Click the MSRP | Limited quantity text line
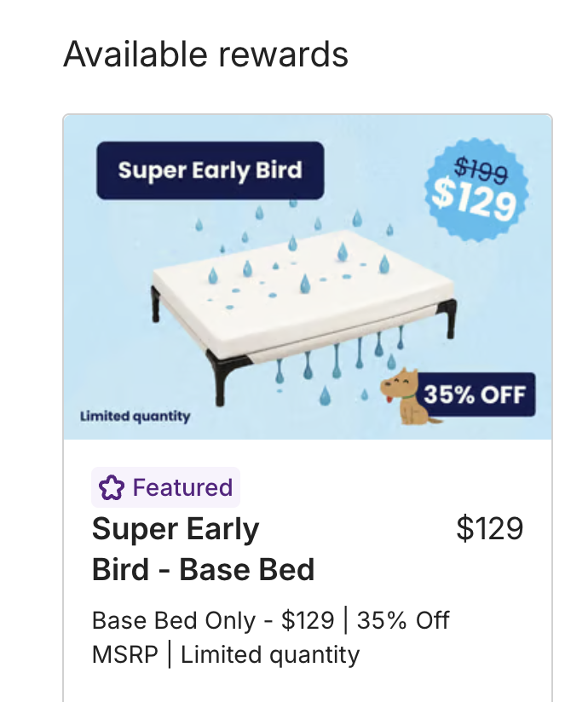The height and width of the screenshot is (702, 588). pos(226,655)
